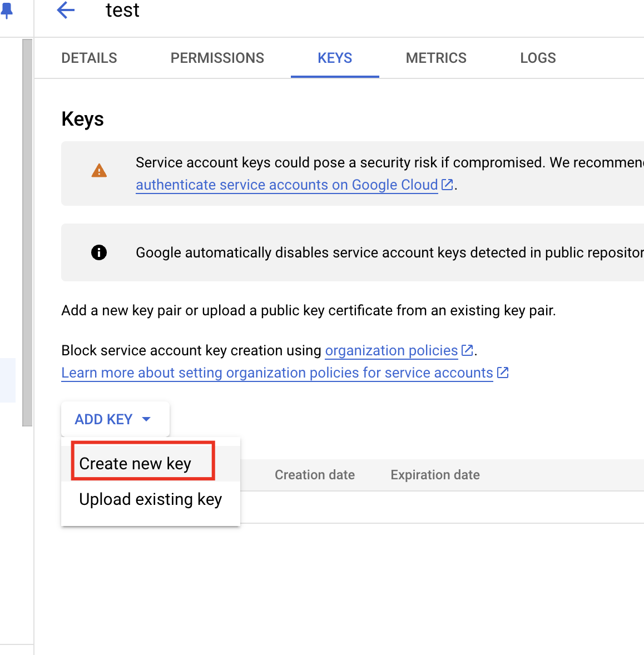The image size is (644, 655).
Task: Switch to the DETAILS tab
Action: click(89, 58)
